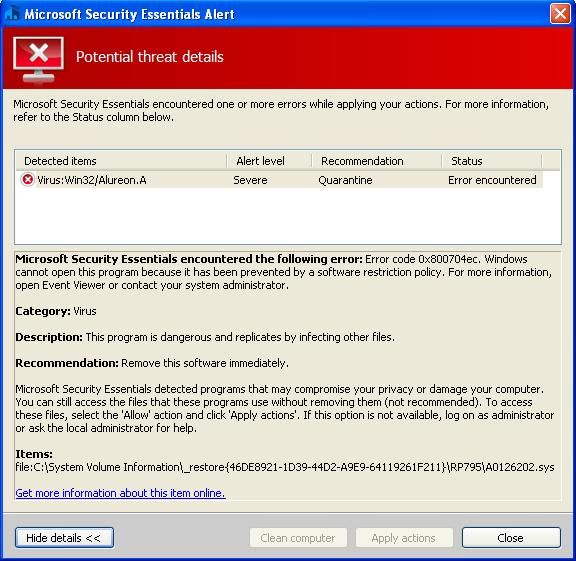Click the Severe alert level cell
The width and height of the screenshot is (576, 561).
point(250,180)
